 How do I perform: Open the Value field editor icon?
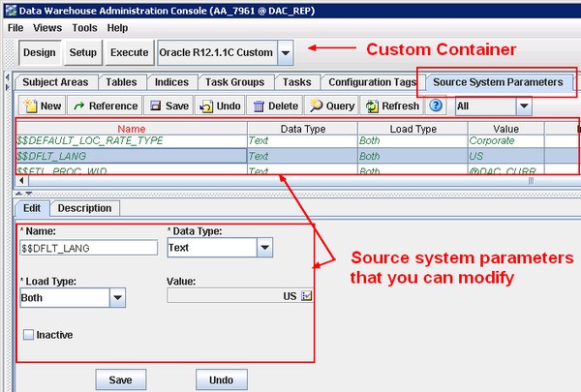click(x=307, y=297)
